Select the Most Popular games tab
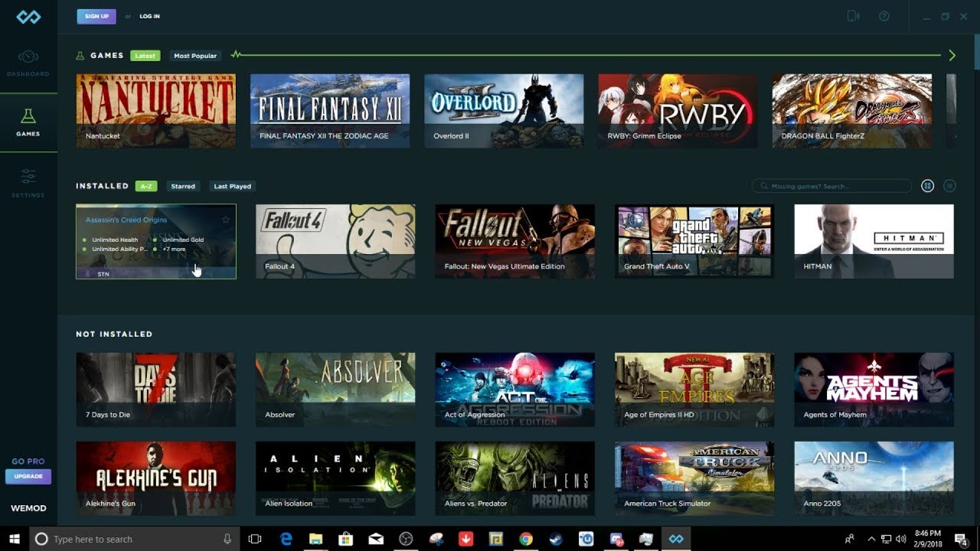This screenshot has width=980, height=551. click(x=195, y=56)
